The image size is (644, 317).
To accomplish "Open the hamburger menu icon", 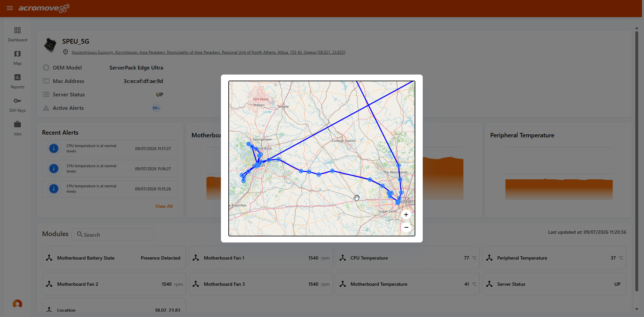I will 10,8.
